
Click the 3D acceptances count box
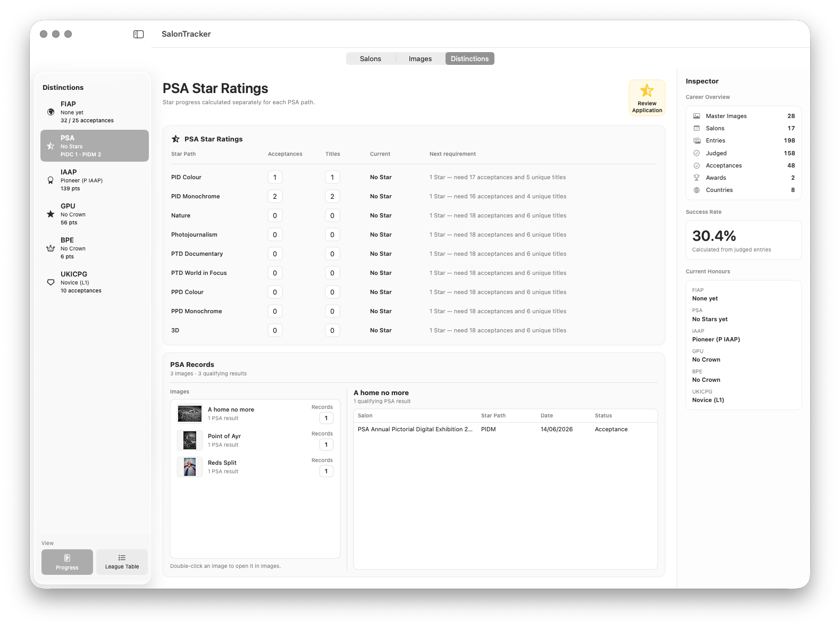point(275,330)
